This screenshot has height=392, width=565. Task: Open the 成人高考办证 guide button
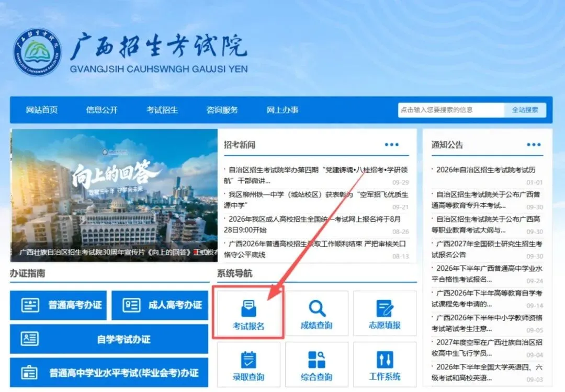(x=160, y=305)
